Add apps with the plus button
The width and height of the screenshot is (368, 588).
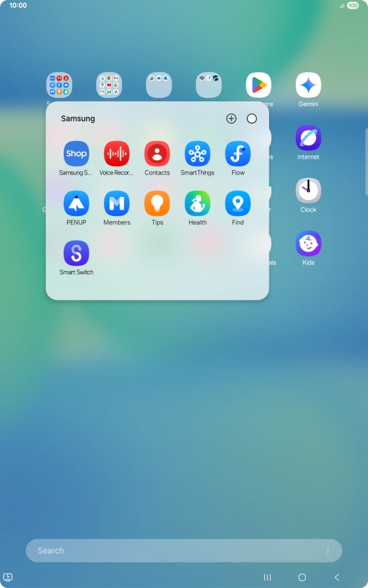pos(231,119)
